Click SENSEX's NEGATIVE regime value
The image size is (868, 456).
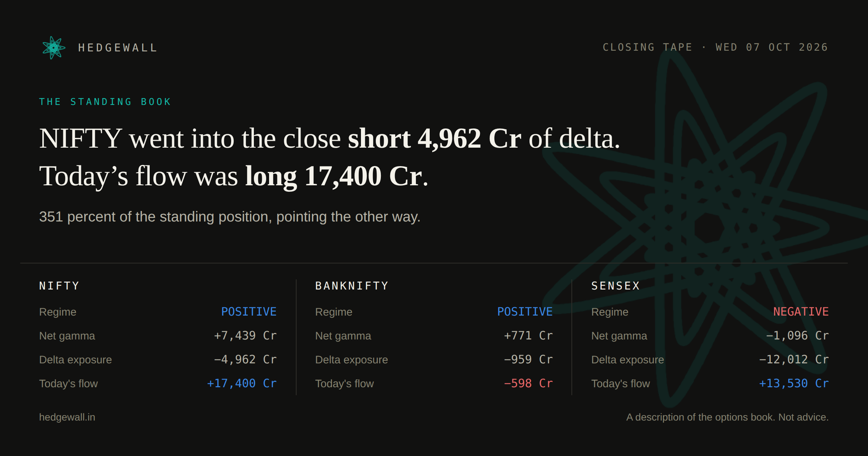[801, 312]
